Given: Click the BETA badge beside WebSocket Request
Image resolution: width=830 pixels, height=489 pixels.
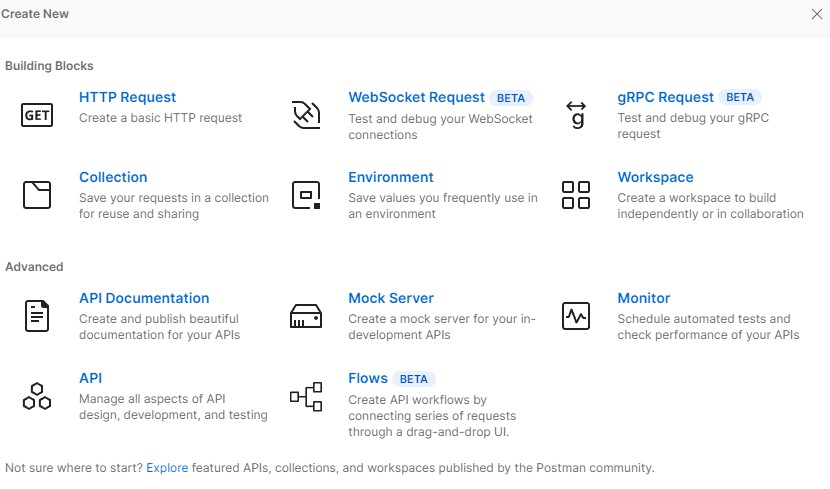Looking at the screenshot, I should [x=511, y=98].
